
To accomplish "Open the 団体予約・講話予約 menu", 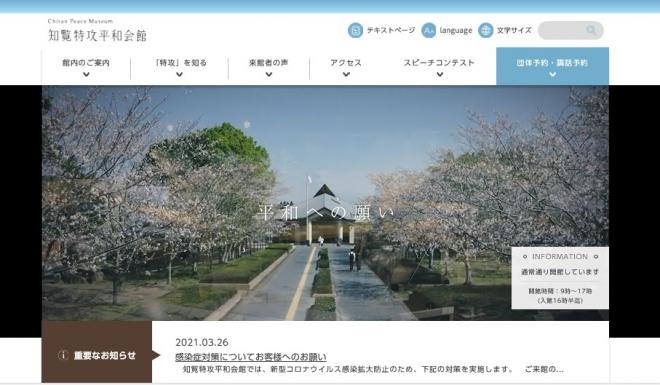I will [x=552, y=66].
